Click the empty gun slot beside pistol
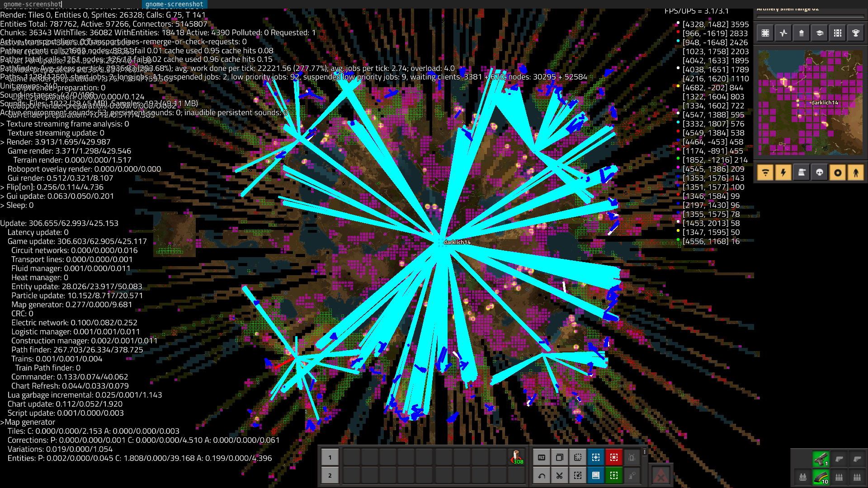This screenshot has height=488, width=868. pos(839,459)
